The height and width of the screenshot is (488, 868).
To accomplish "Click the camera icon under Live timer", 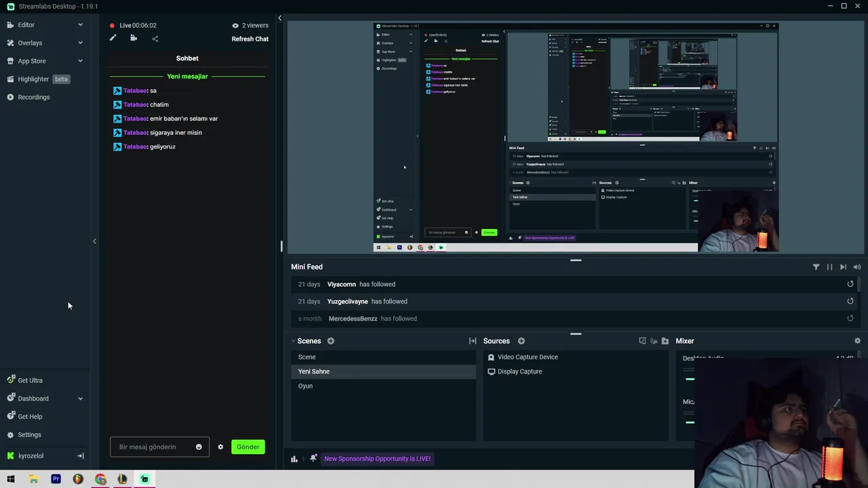I will [134, 39].
